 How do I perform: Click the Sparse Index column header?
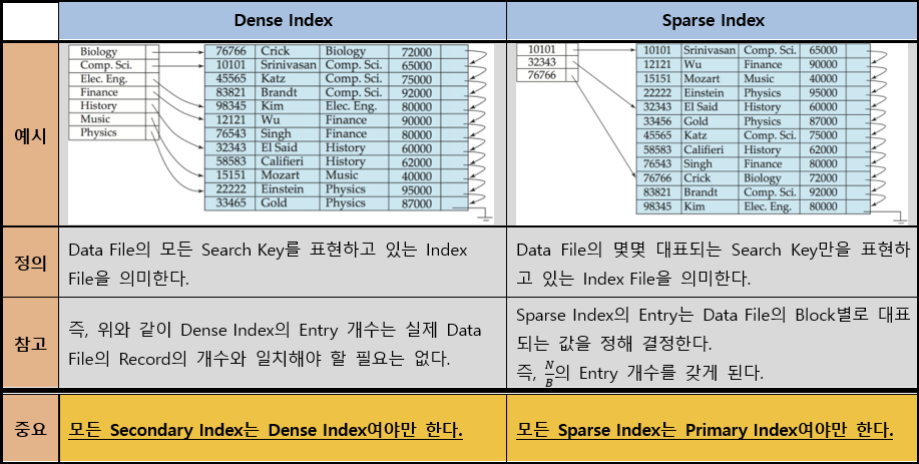[x=712, y=21]
